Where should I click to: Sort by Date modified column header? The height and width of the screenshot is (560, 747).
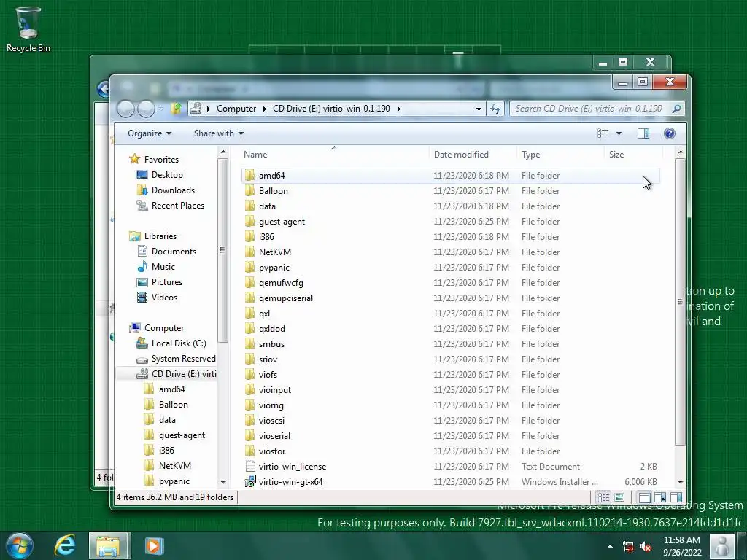tap(473, 155)
